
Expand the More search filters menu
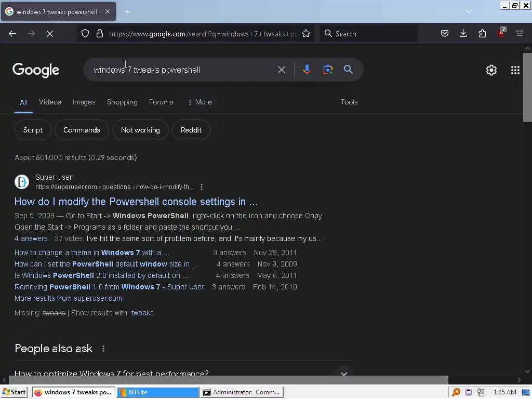pyautogui.click(x=200, y=102)
